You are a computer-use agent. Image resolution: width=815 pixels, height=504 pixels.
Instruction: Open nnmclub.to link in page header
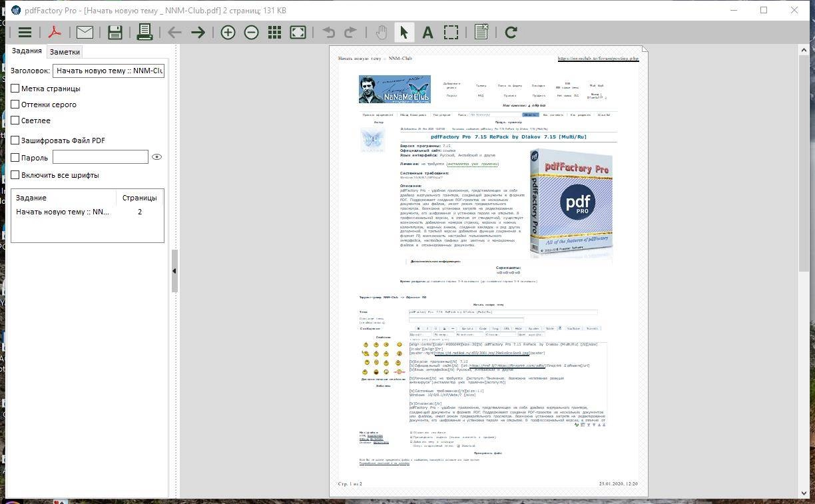coord(598,59)
